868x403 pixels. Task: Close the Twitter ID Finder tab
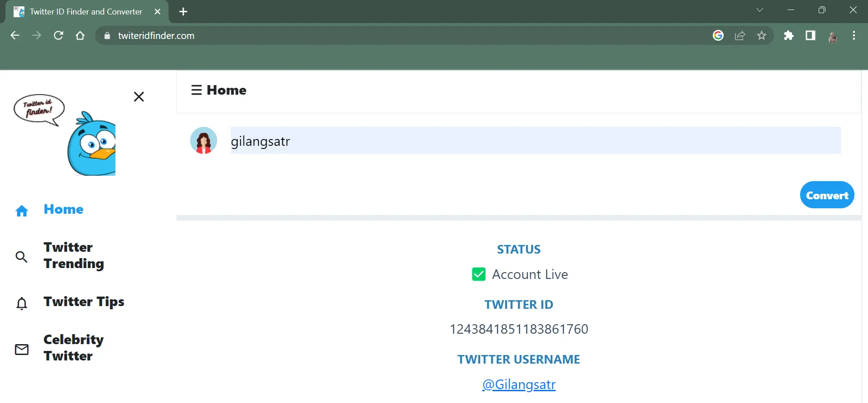click(157, 12)
